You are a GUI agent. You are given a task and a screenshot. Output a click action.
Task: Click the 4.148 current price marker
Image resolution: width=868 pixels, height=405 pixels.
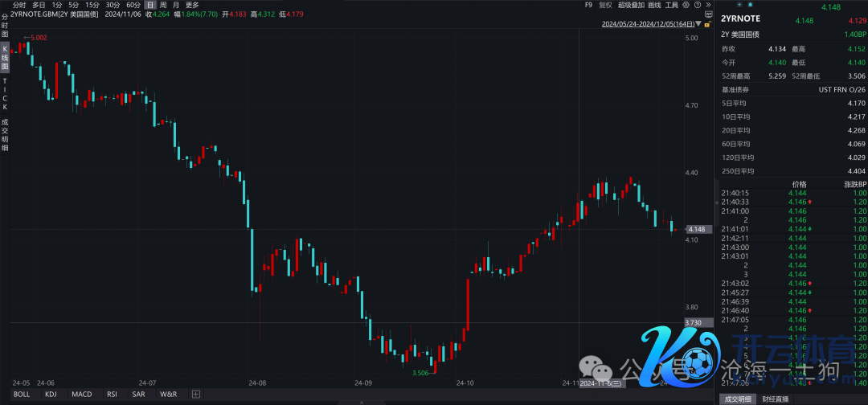[x=696, y=230]
